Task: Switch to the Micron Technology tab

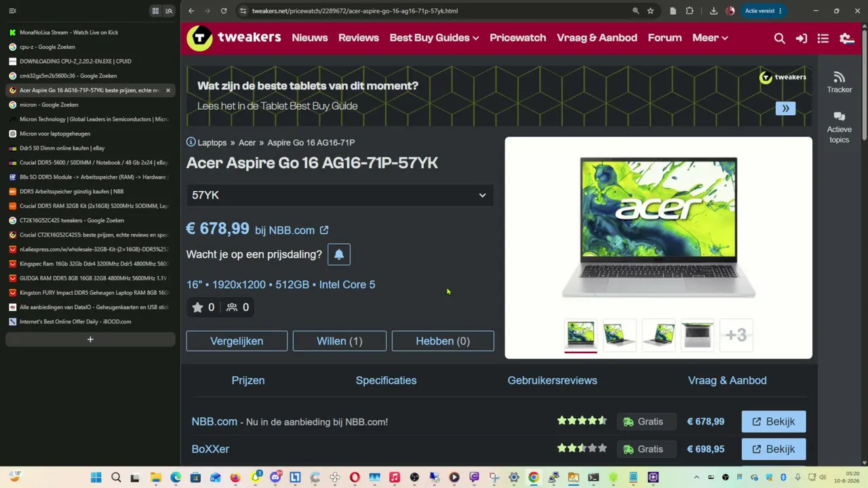Action: 90,119
